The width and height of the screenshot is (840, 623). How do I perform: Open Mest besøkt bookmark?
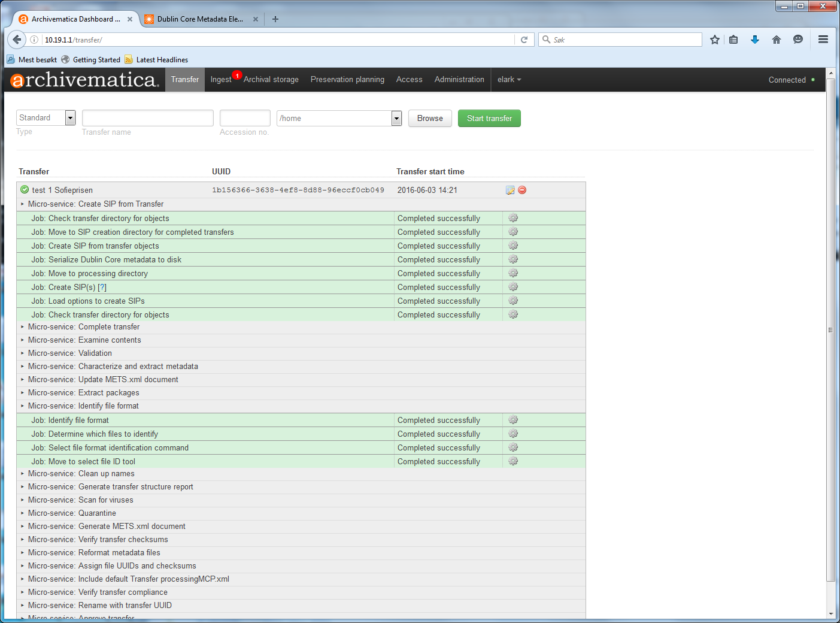tap(32, 59)
